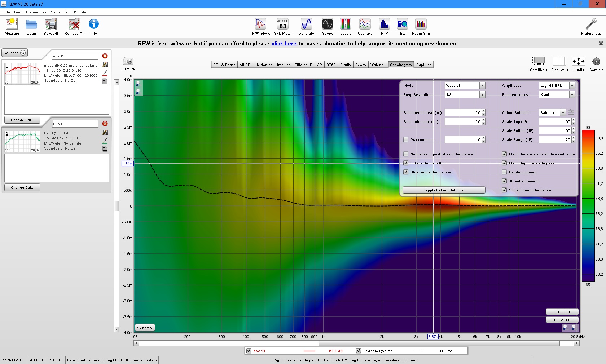Apply Default Settings to spectrogram
Image resolution: width=606 pixels, height=364 pixels.
point(444,190)
